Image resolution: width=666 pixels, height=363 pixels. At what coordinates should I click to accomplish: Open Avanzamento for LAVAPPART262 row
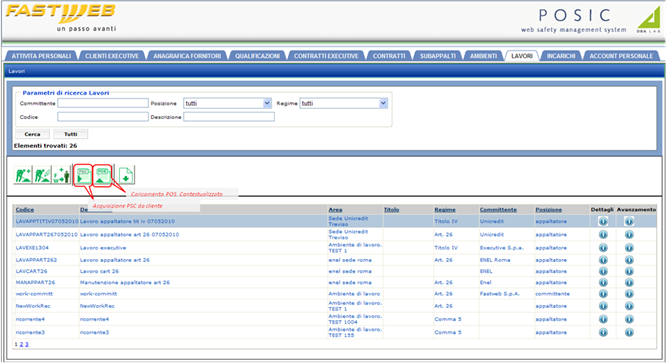pos(629,260)
